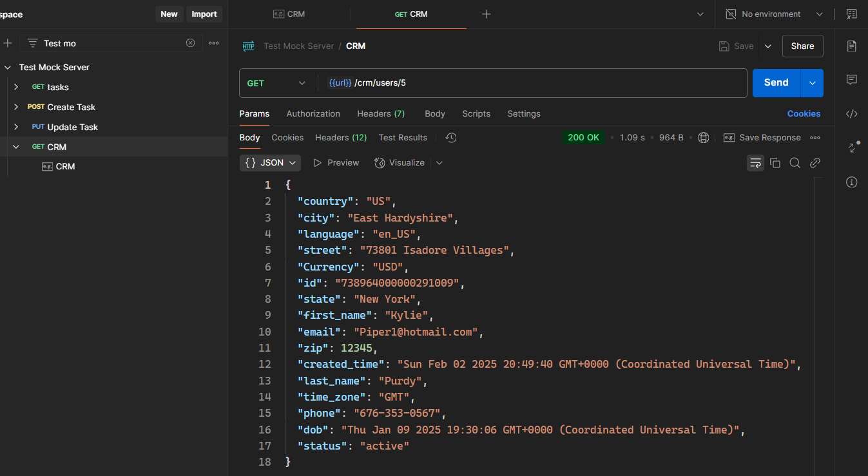Open sidebar more options ellipsis
The height and width of the screenshot is (476, 868).
[214, 43]
